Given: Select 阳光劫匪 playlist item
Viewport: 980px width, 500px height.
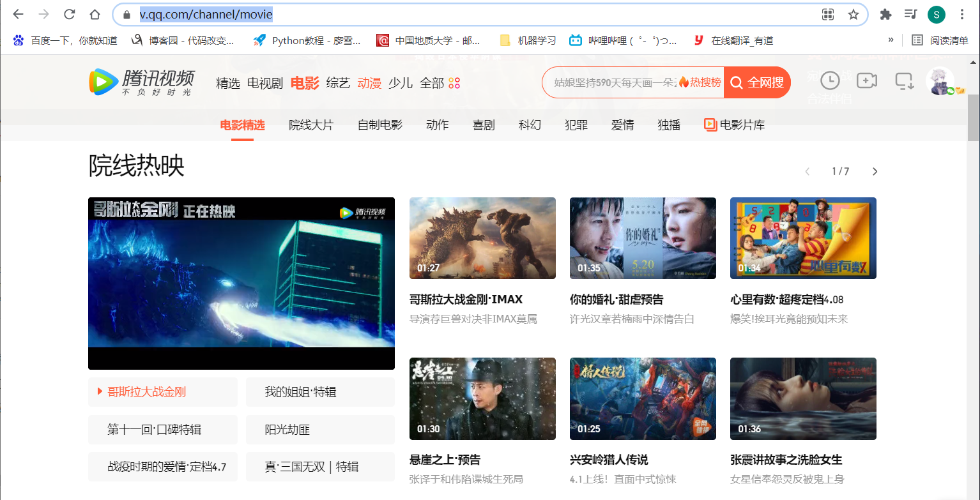Looking at the screenshot, I should pyautogui.click(x=320, y=430).
